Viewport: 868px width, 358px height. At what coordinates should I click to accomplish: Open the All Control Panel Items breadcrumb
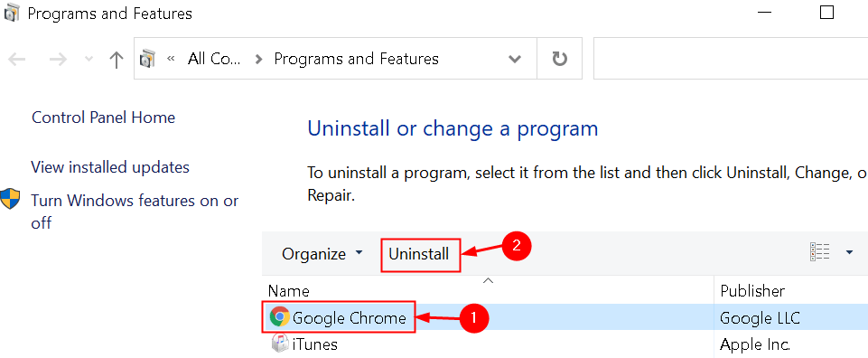pos(214,59)
